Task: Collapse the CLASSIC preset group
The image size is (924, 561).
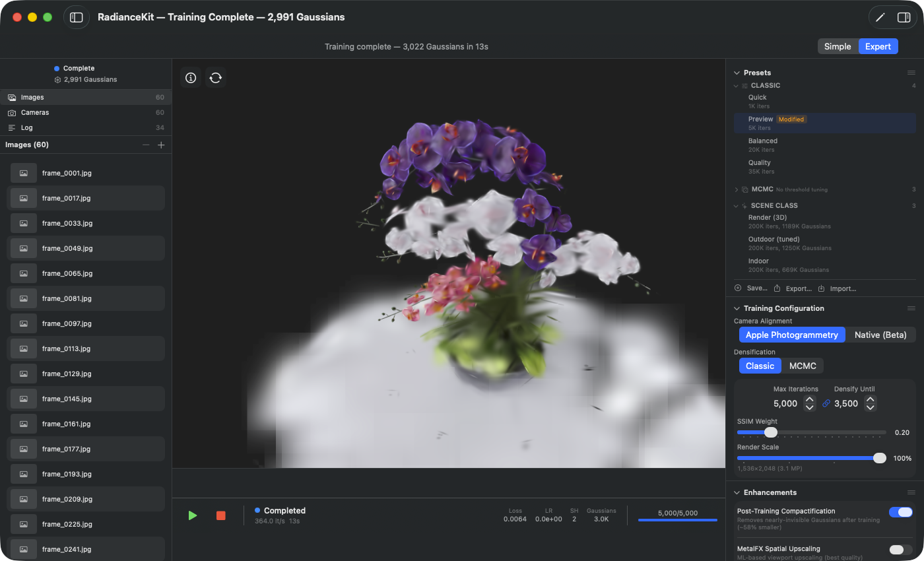Action: pos(737,86)
